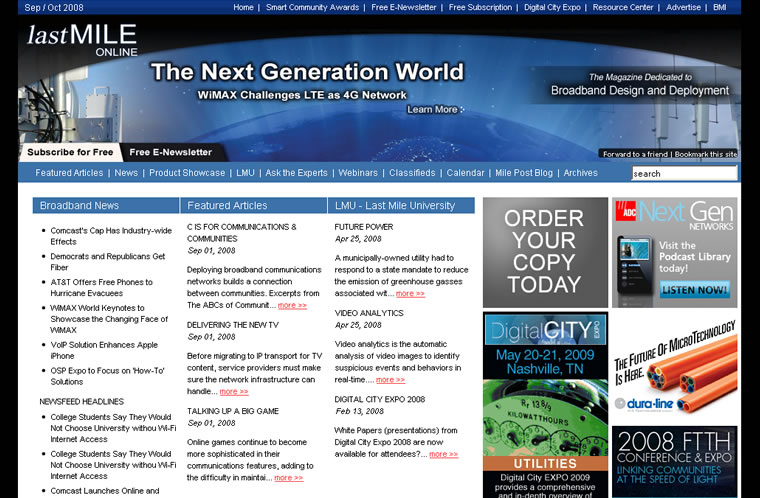760x498 pixels.
Task: Click BMI link in top bar
Action: 719,7
